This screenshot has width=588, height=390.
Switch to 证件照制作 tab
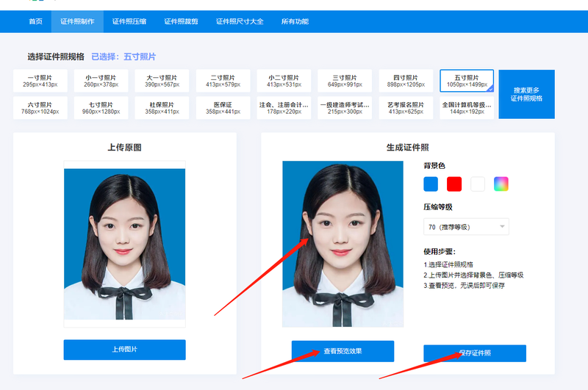(77, 21)
